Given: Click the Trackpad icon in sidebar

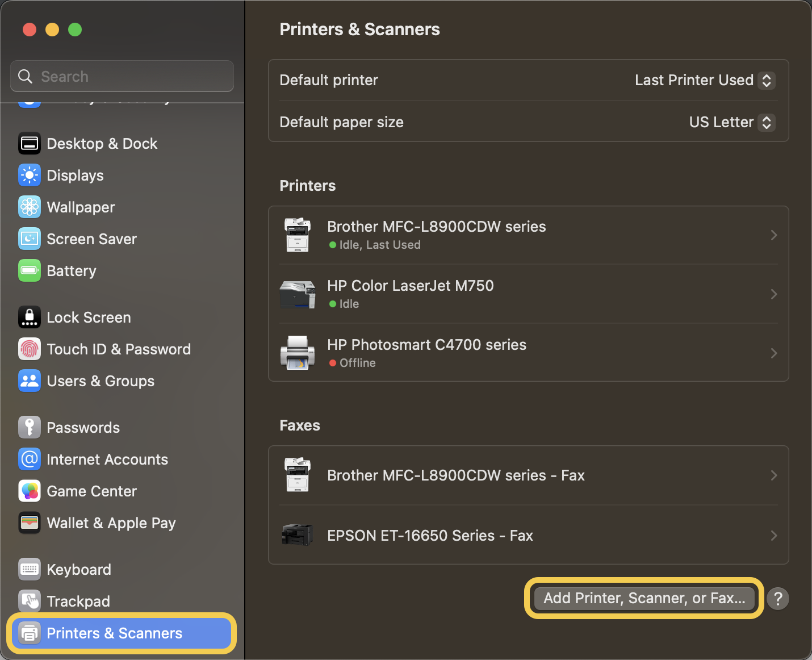Looking at the screenshot, I should click(30, 601).
